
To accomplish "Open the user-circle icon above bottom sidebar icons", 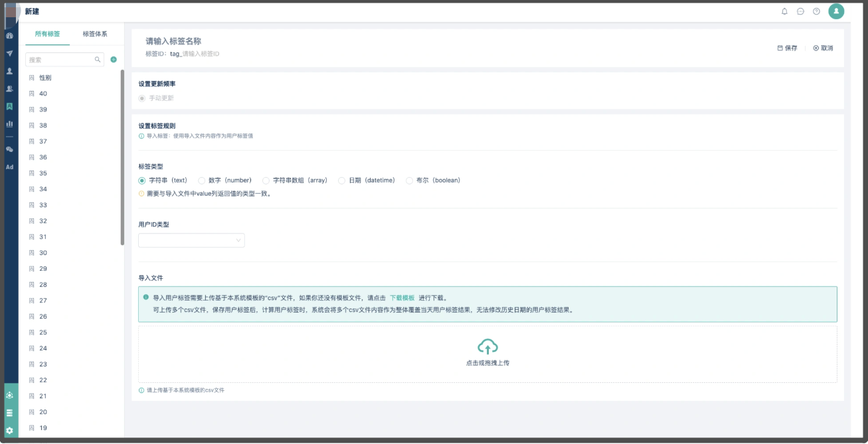I will coord(9,395).
